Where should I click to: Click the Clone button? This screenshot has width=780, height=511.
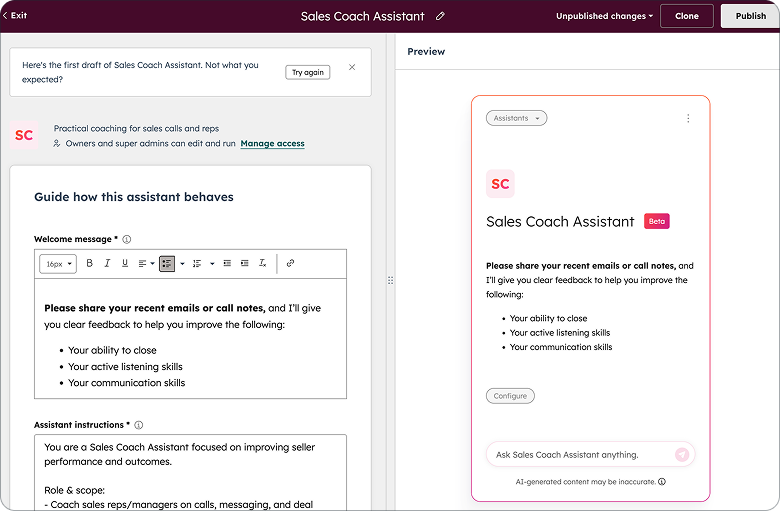tap(686, 16)
